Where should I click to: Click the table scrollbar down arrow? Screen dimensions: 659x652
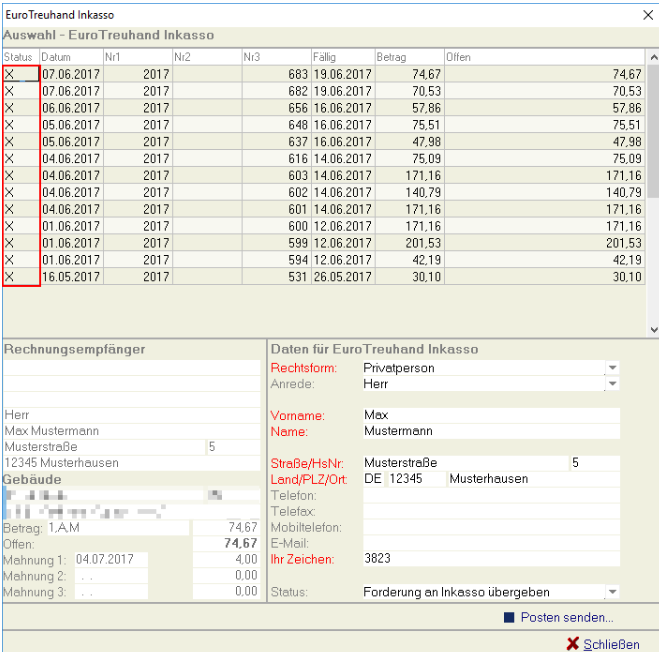[x=654, y=330]
